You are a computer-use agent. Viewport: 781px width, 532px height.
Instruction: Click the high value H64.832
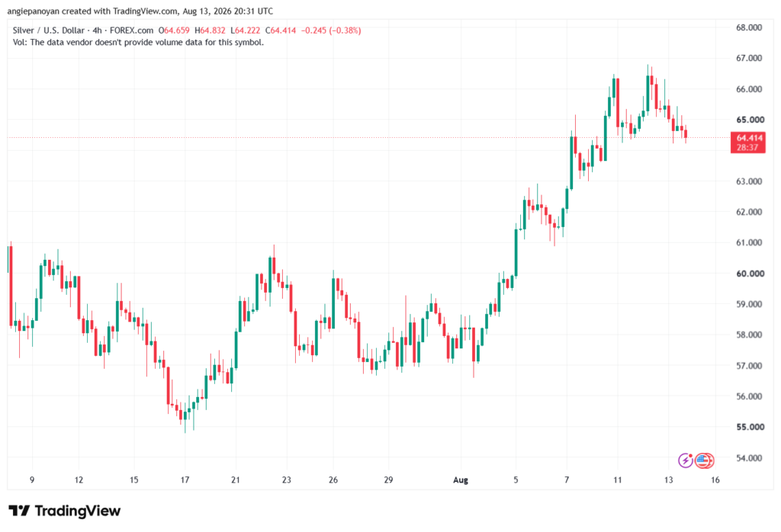click(x=210, y=30)
